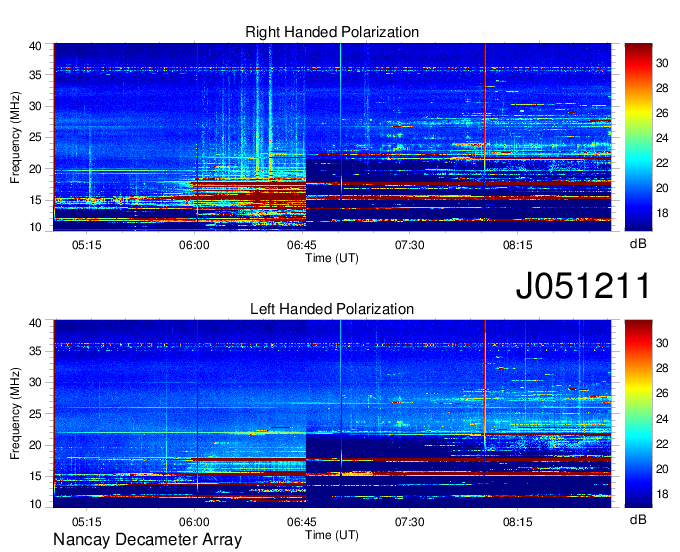
Task: Click the 30 MHz tick of the left-handed plot
Action: 35,382
